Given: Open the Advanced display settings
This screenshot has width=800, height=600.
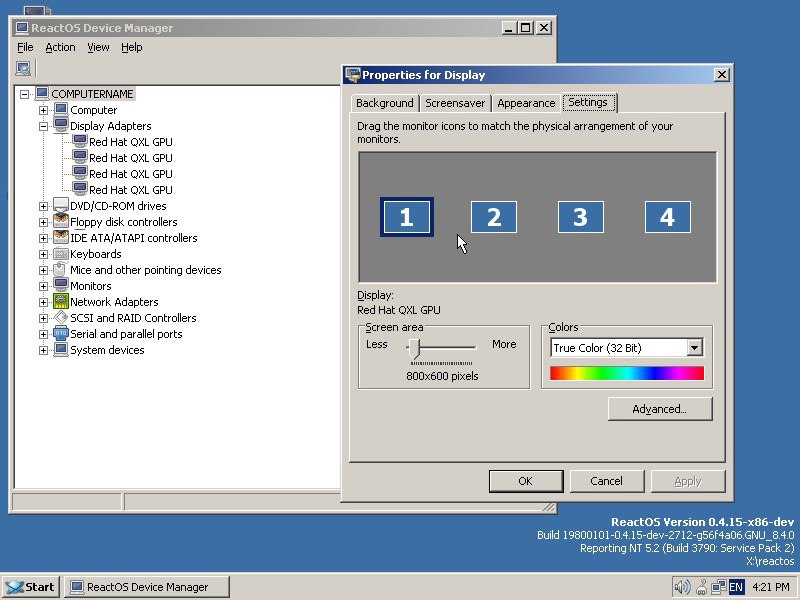Looking at the screenshot, I should pyautogui.click(x=660, y=409).
